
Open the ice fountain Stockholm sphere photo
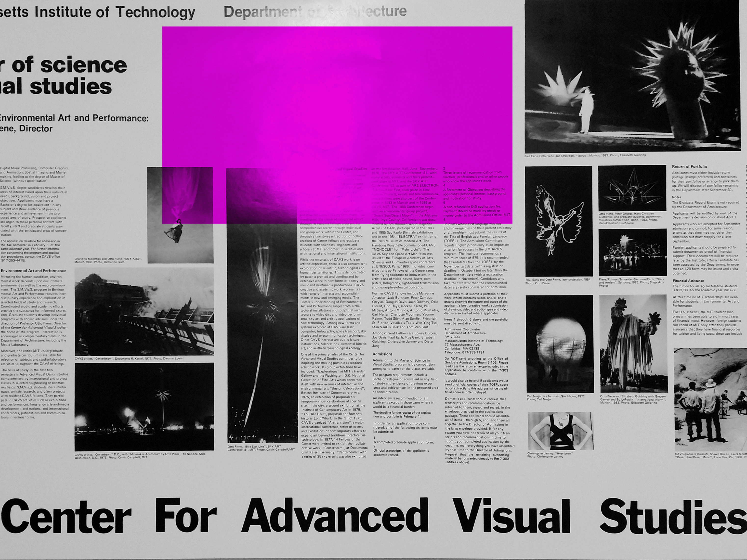click(560, 344)
